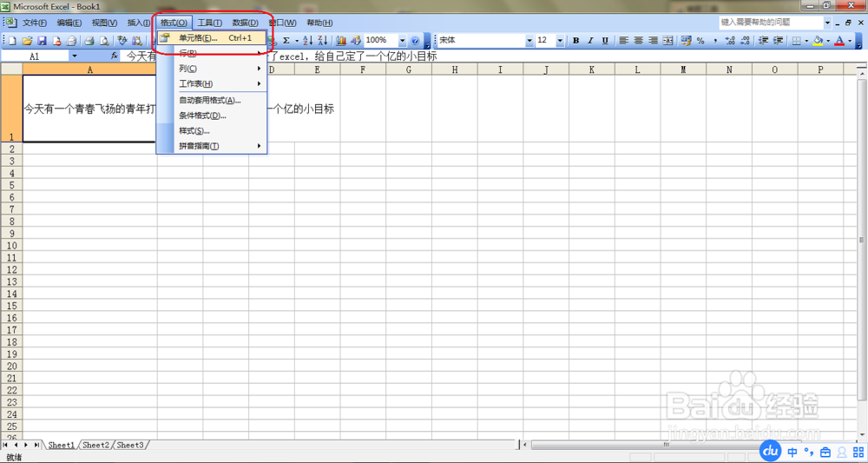
Task: Jump to the last sheet tab arrow
Action: (36, 446)
